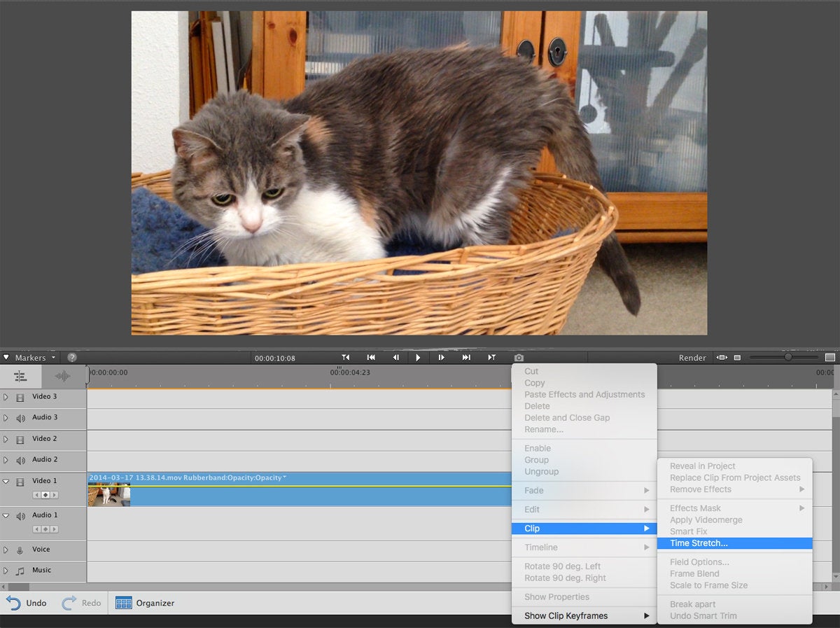The image size is (840, 628).
Task: Click the Video 2 filmstrip icon
Action: click(x=20, y=440)
